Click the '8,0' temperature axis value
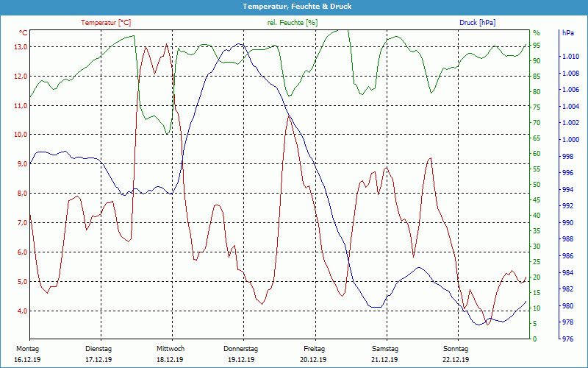The height and width of the screenshot is (368, 588). pos(22,194)
